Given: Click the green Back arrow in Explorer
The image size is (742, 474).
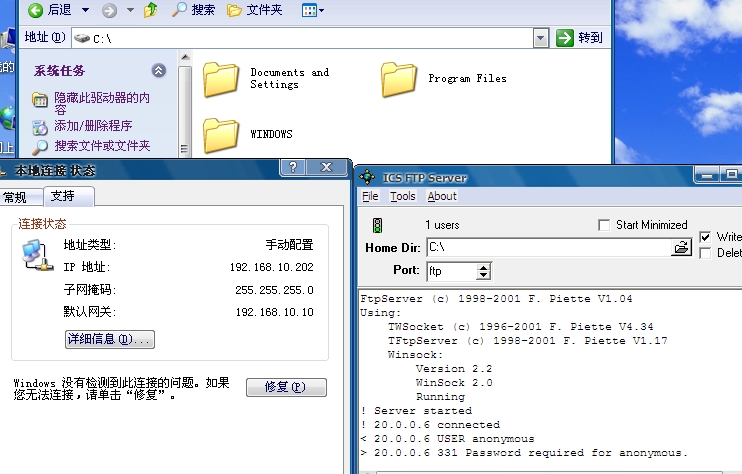Looking at the screenshot, I should click(x=35, y=10).
